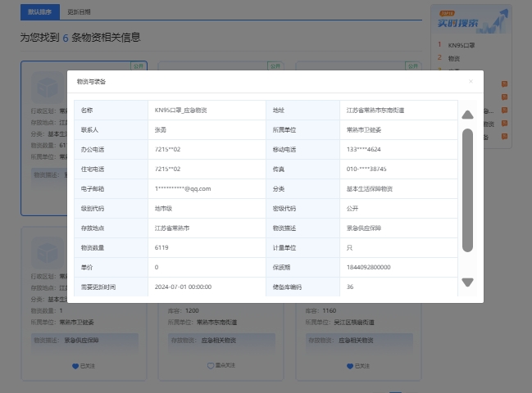The width and height of the screenshot is (532, 393).
Task: Click the dialog's scroll up arrow
Action: pos(467,115)
